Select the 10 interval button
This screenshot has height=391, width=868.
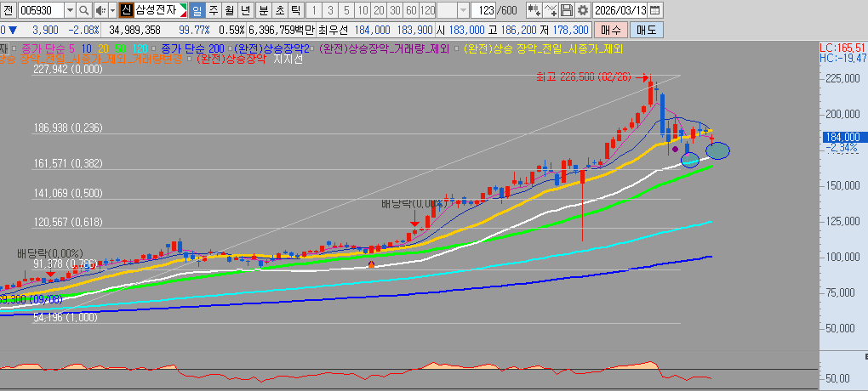[x=362, y=10]
